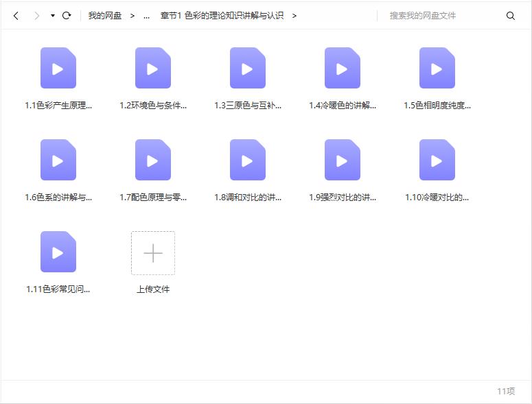Click the 11项 item count
Viewport: 532px width, 404px height.
[x=506, y=391]
